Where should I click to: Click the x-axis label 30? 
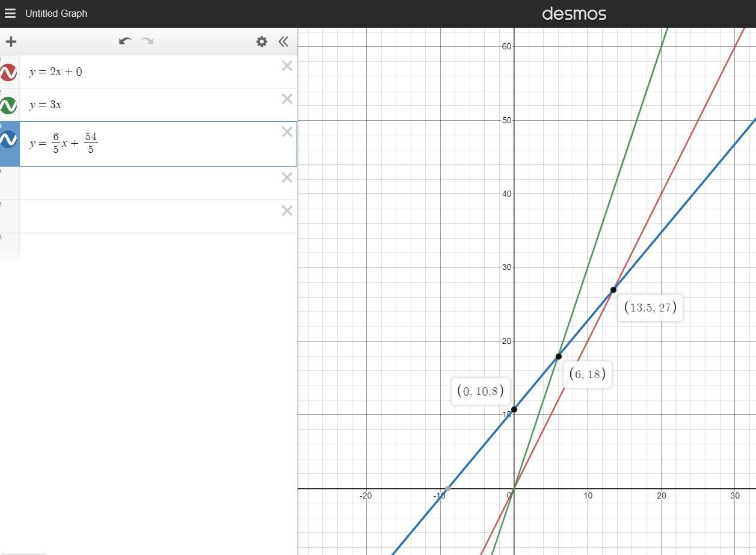tap(735, 495)
